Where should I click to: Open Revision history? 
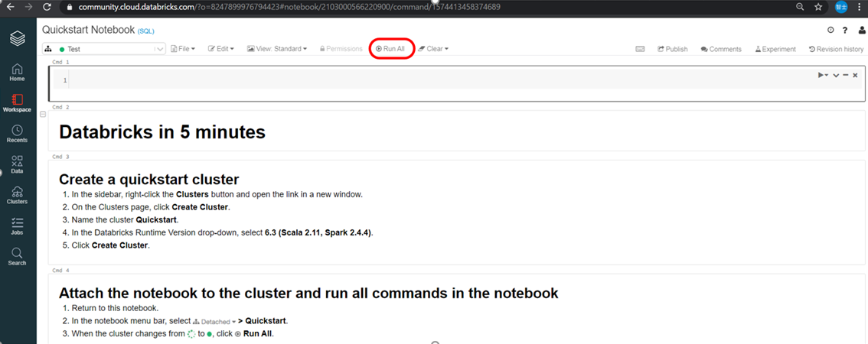tap(836, 49)
